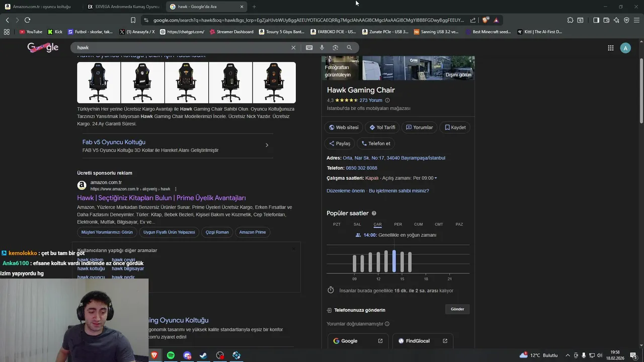Select PER in popular times days

tap(398, 224)
